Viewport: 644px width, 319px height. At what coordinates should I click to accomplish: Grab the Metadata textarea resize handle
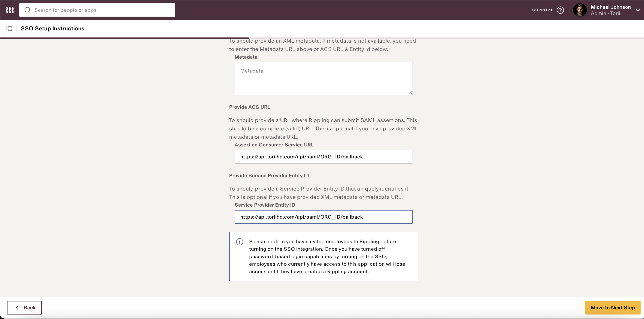tap(410, 93)
